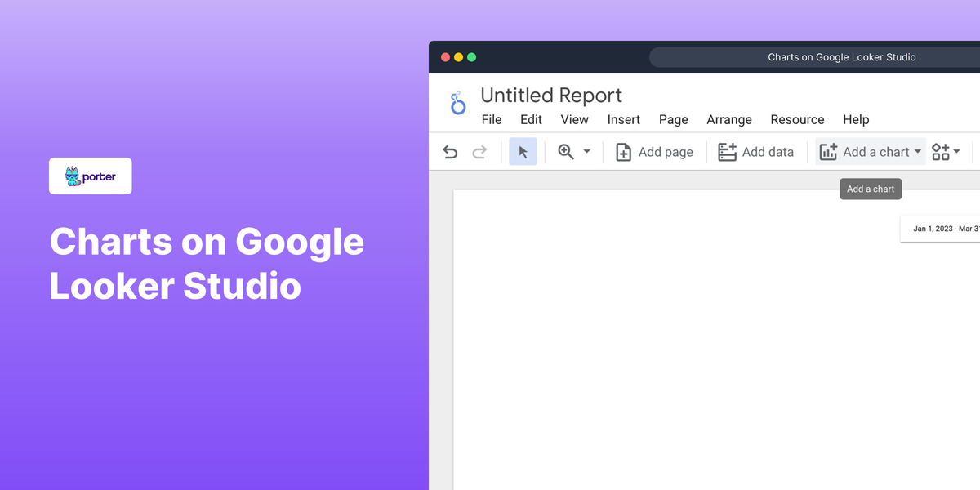Open the Resource menu
980x490 pixels.
point(797,119)
